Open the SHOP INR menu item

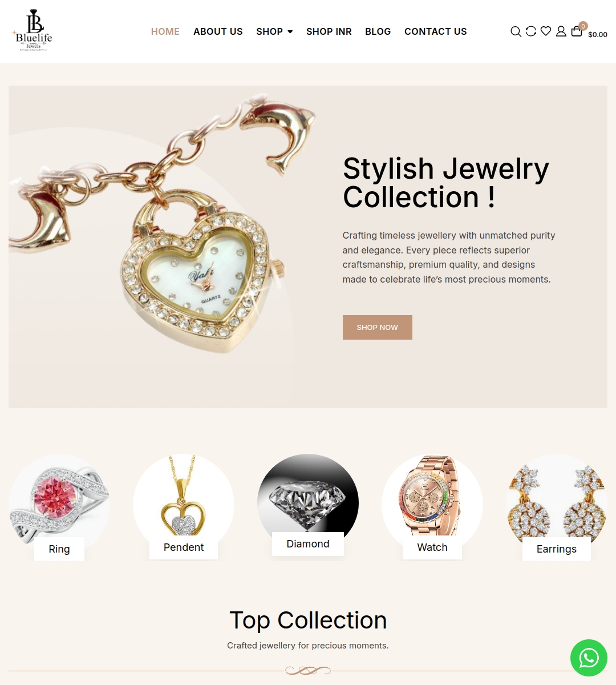[x=329, y=31]
